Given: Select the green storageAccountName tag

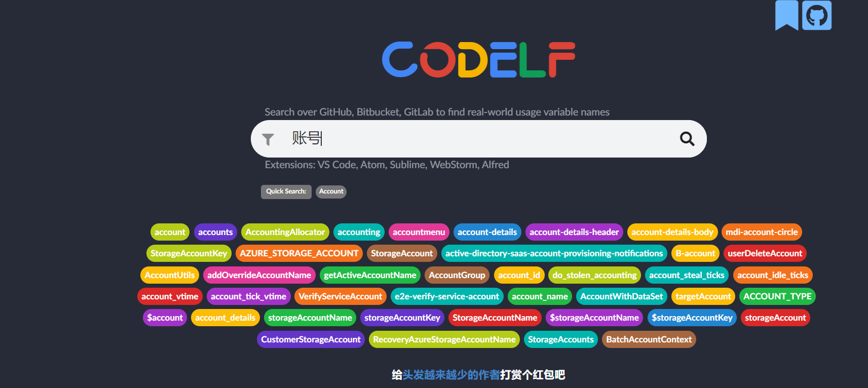Looking at the screenshot, I should click(310, 318).
